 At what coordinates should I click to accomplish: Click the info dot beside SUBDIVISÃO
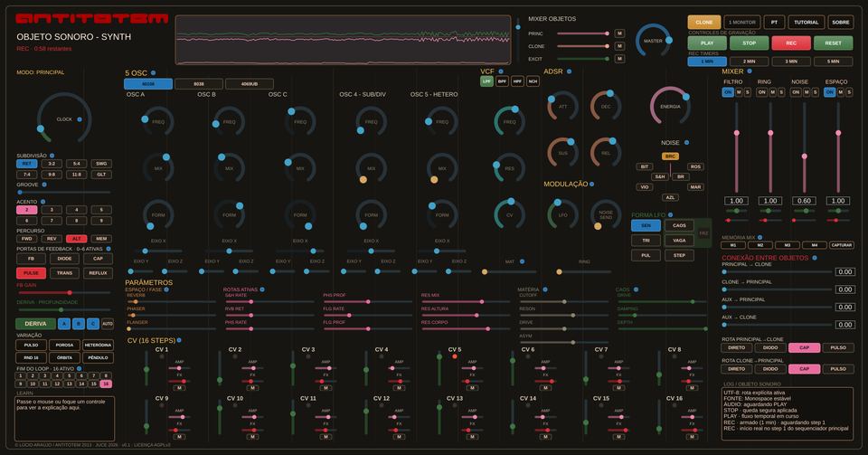[x=52, y=156]
